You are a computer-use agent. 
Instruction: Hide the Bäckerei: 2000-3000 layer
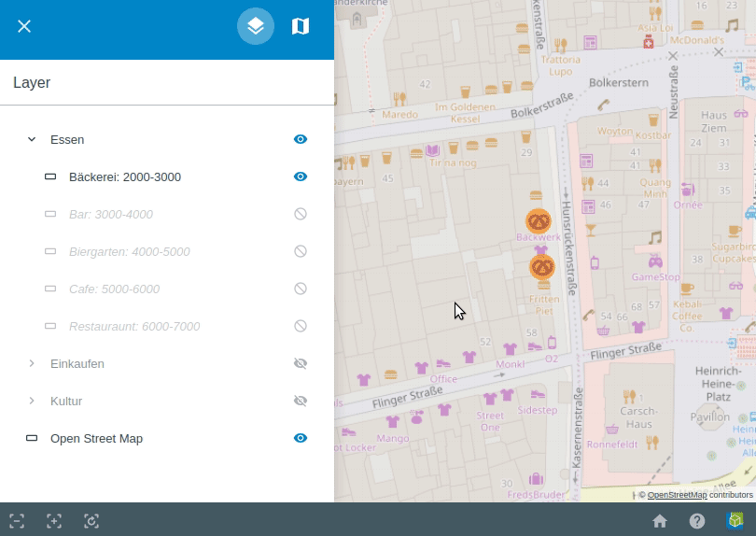(x=301, y=176)
